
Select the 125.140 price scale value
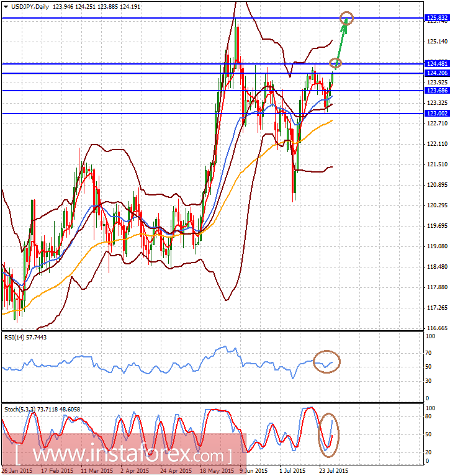437,42
